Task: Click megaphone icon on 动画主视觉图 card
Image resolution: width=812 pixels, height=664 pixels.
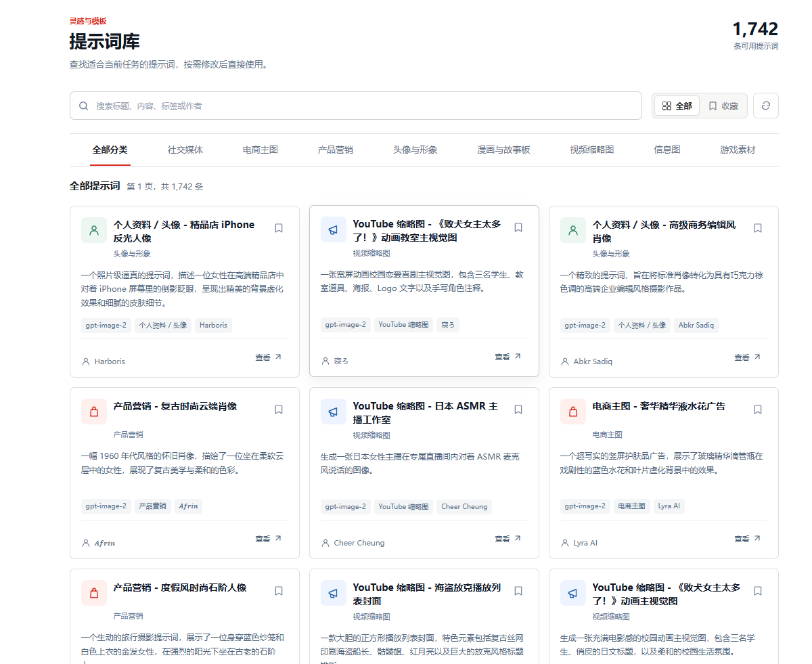Action: click(x=573, y=593)
